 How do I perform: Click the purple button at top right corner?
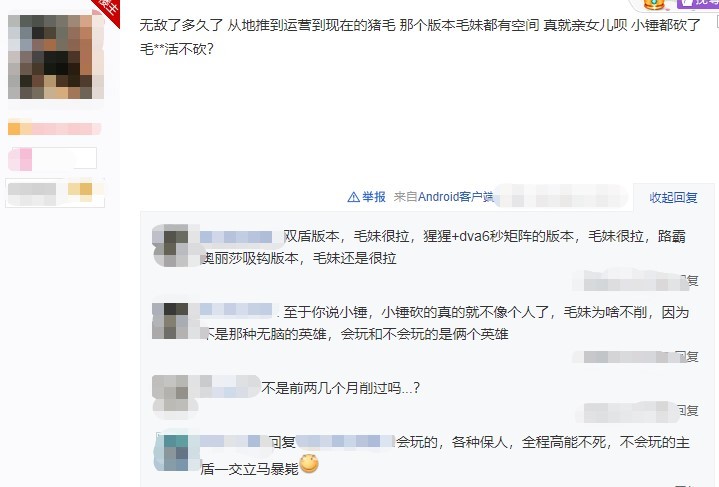pyautogui.click(x=697, y=3)
